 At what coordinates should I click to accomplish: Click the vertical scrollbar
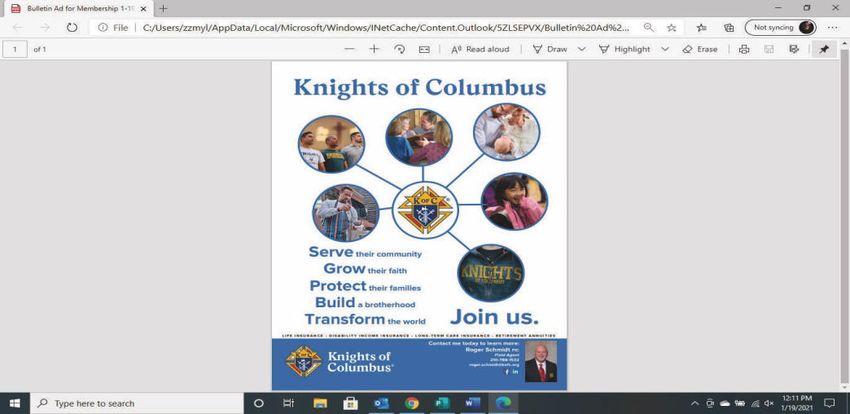point(844,217)
